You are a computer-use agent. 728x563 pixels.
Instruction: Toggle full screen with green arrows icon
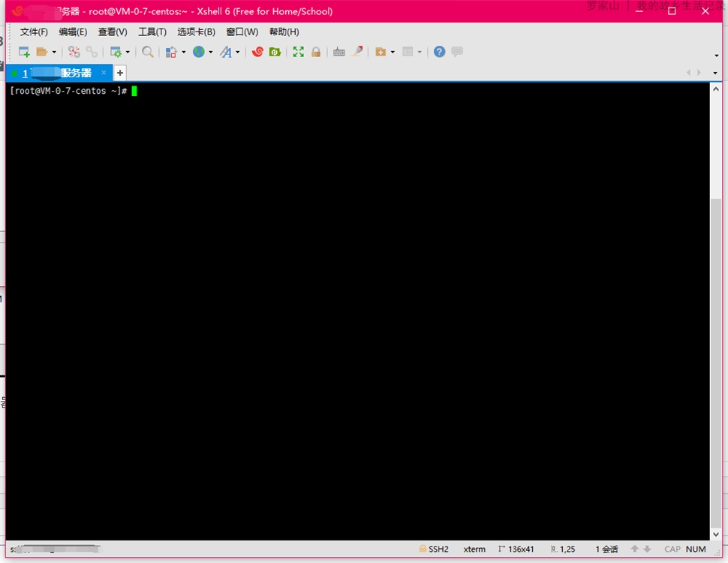(x=299, y=52)
